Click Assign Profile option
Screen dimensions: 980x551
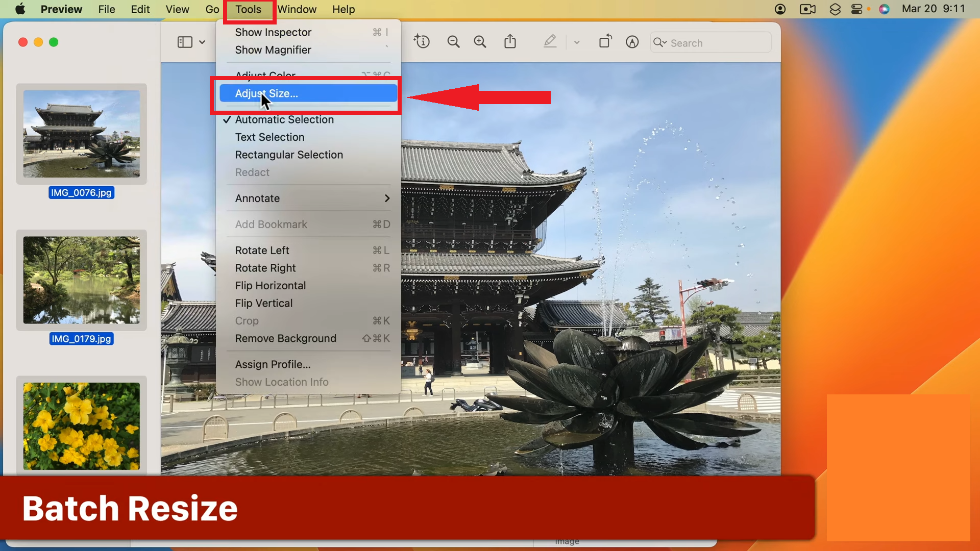(273, 364)
